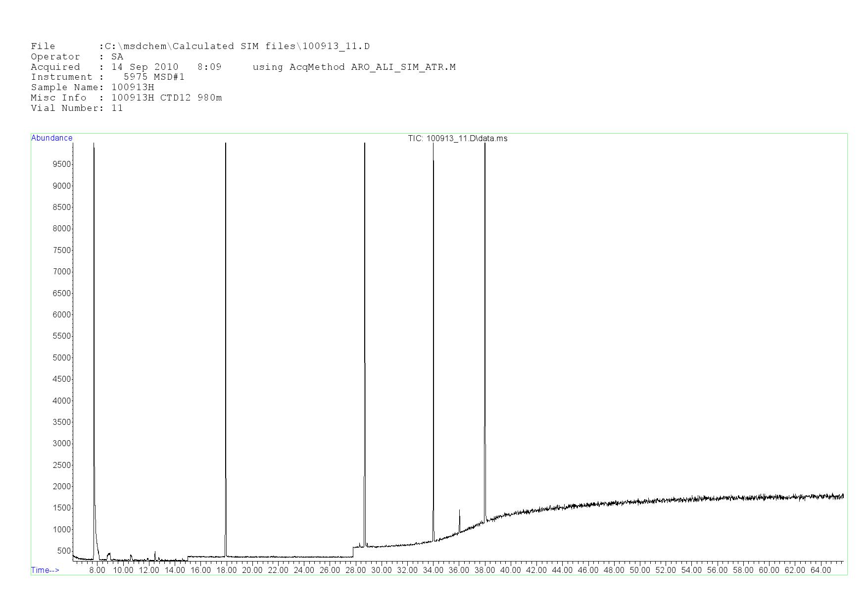Click the tall peak at 34.00 minutes

[434, 347]
